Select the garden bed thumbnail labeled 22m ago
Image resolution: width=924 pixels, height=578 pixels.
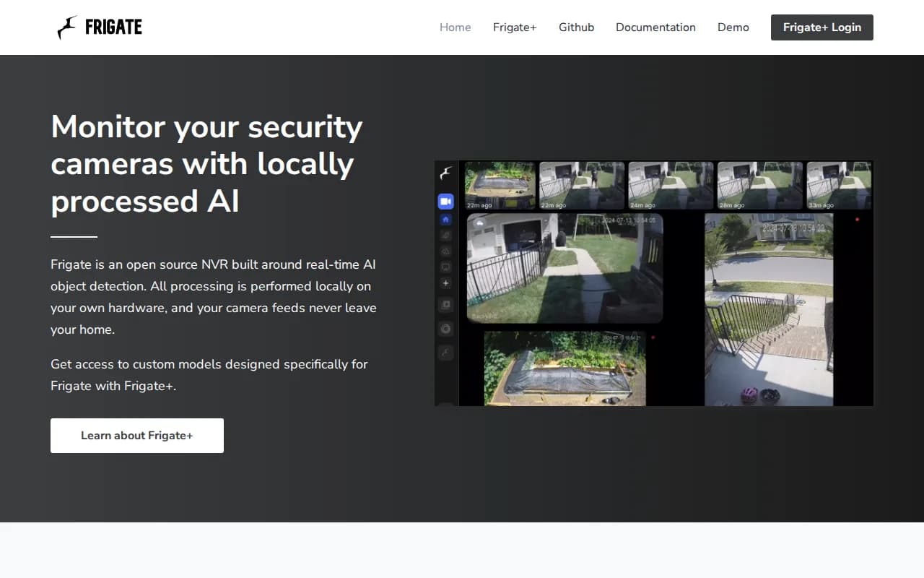tap(500, 186)
